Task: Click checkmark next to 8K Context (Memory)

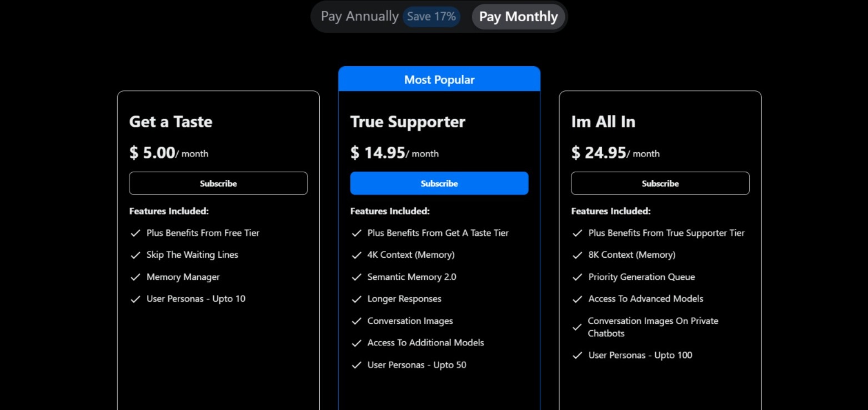Action: click(x=577, y=255)
